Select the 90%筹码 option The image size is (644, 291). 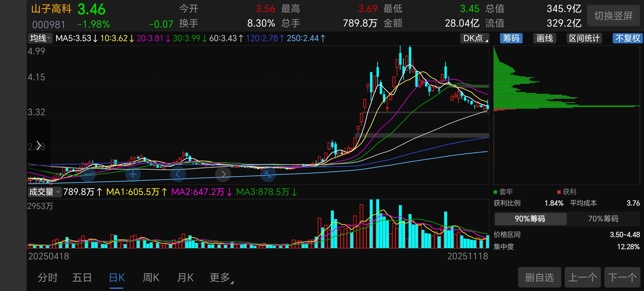pos(530,219)
